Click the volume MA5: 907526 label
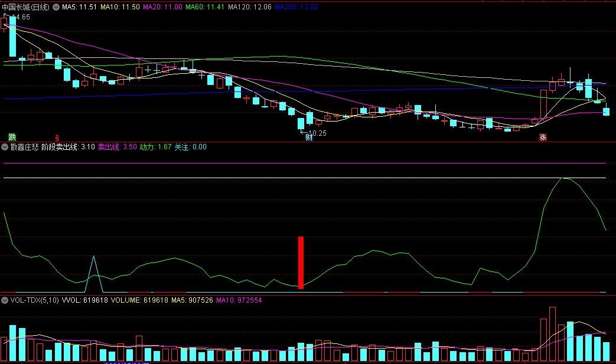This screenshot has width=616, height=364. click(x=192, y=300)
